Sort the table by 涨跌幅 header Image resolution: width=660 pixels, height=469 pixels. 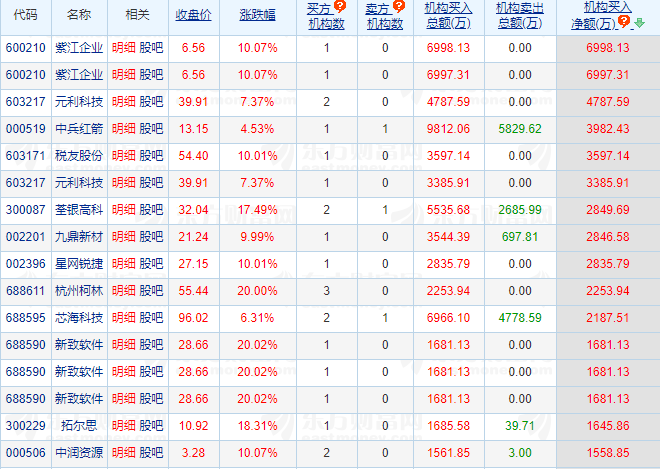pyautogui.click(x=257, y=15)
